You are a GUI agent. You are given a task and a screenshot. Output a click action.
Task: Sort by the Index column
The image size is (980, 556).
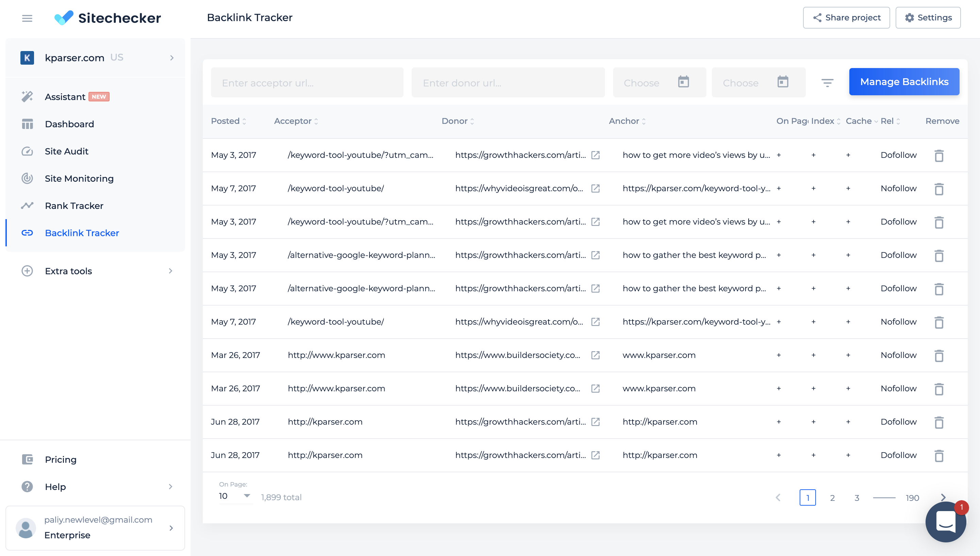coord(826,121)
